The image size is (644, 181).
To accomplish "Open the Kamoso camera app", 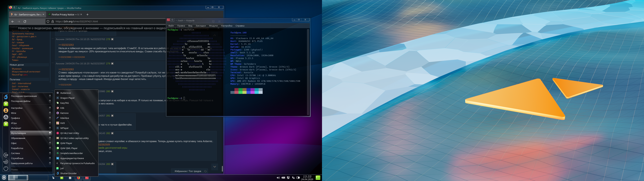I will [x=76, y=113].
